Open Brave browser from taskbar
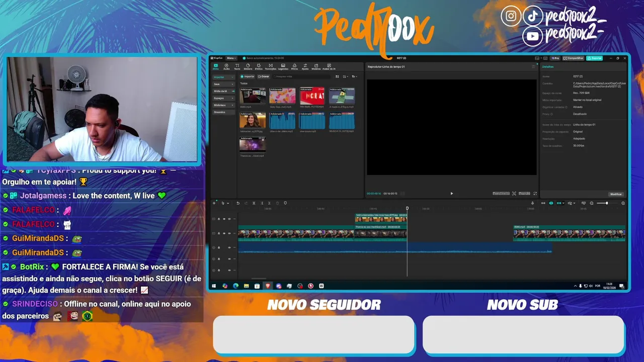Screen dimensions: 644x362 268,286
